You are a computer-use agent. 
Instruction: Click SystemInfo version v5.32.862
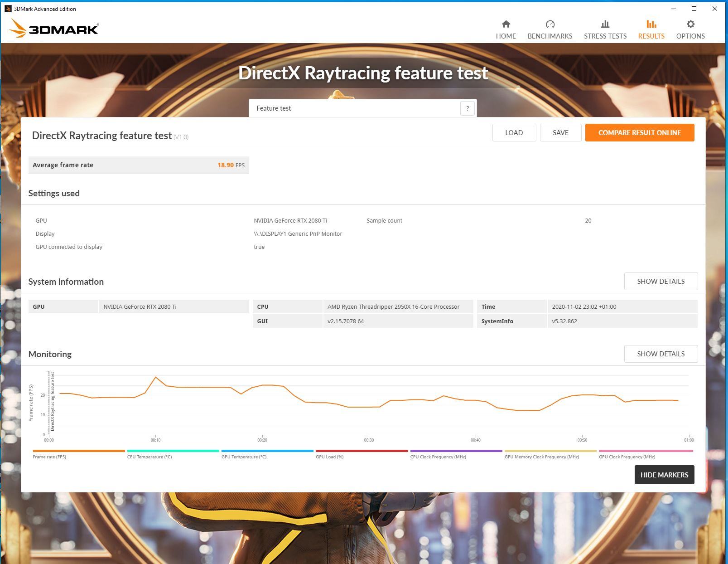pyautogui.click(x=564, y=321)
